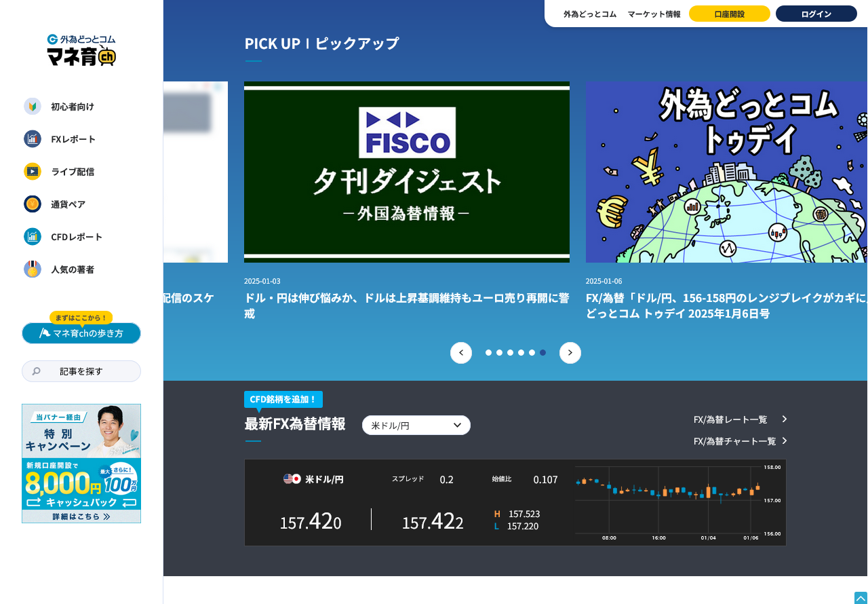
Task: Click the マネ育ch site logo
Action: click(81, 50)
